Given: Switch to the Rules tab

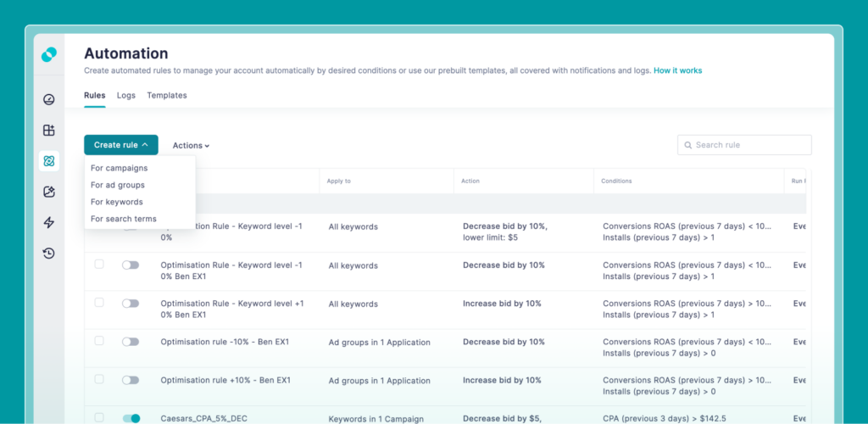Looking at the screenshot, I should (95, 95).
